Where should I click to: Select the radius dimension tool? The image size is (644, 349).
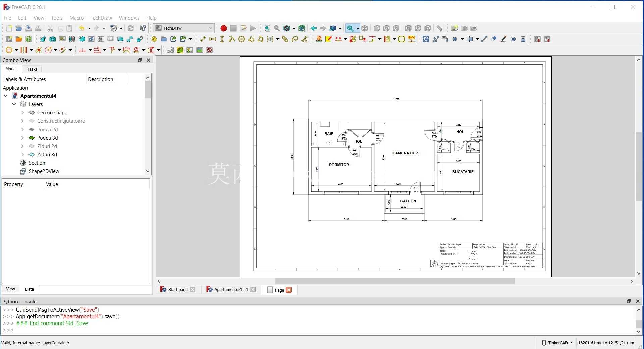(x=232, y=39)
